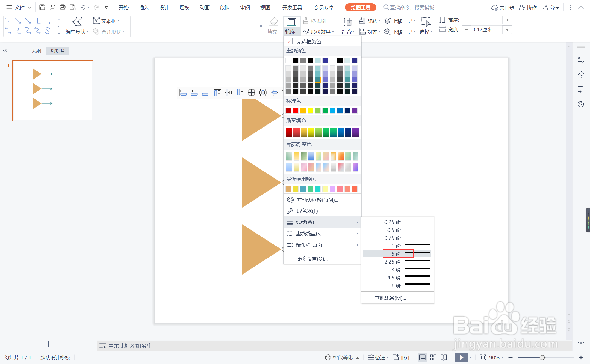Click the align left icon in floating toolbar
590x364 pixels.
[183, 93]
